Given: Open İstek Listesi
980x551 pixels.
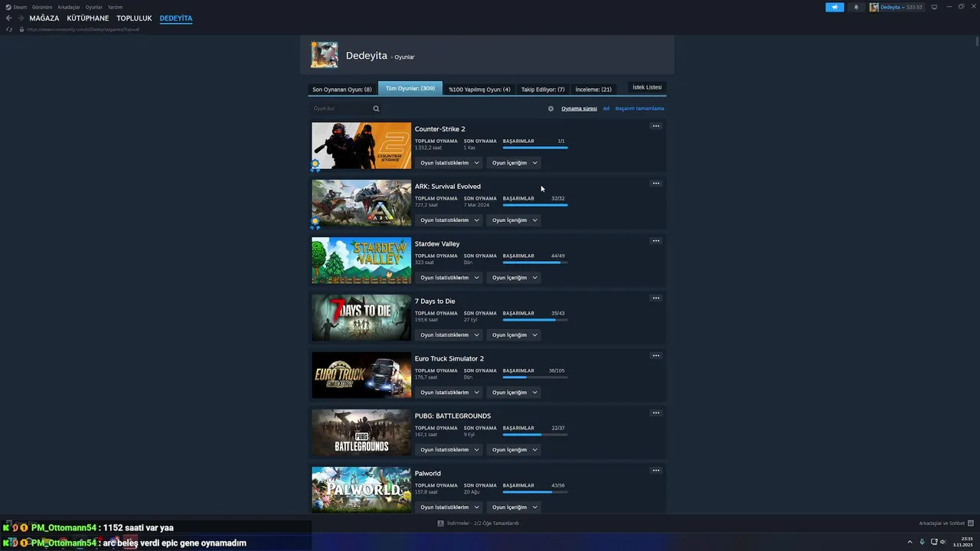Looking at the screenshot, I should (x=647, y=87).
